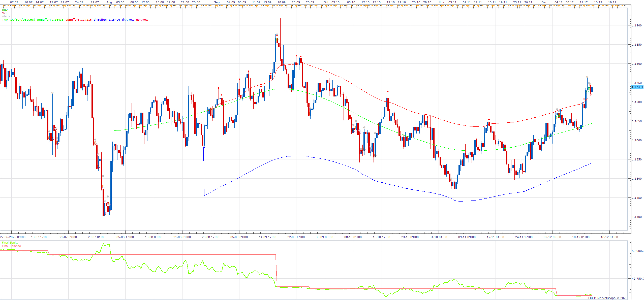Click the "Dec" month label on top axis
Viewport: 644px width, 300px height.
coord(544,2)
